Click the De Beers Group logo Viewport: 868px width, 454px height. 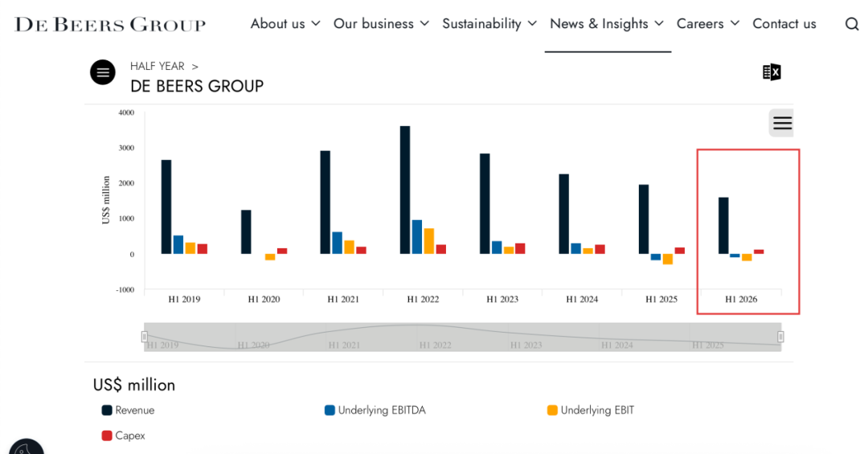pos(110,25)
